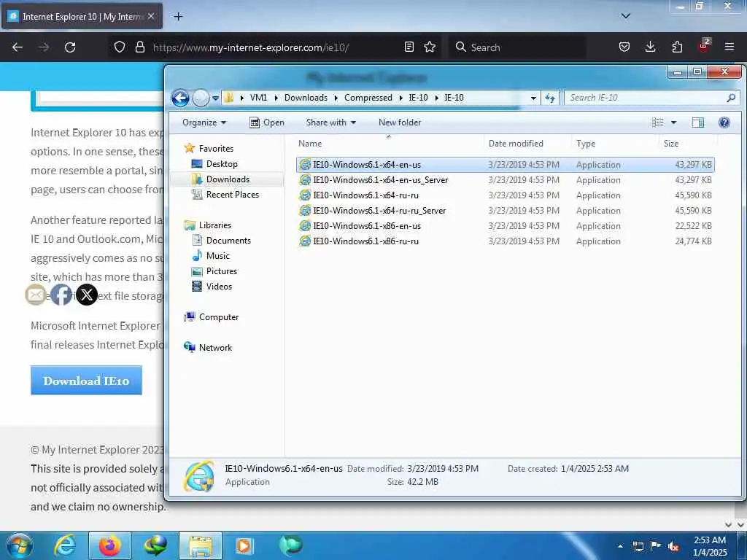Viewport: 747px width, 560px height.
Task: Click Facebook share icon on webpage
Action: click(x=61, y=295)
